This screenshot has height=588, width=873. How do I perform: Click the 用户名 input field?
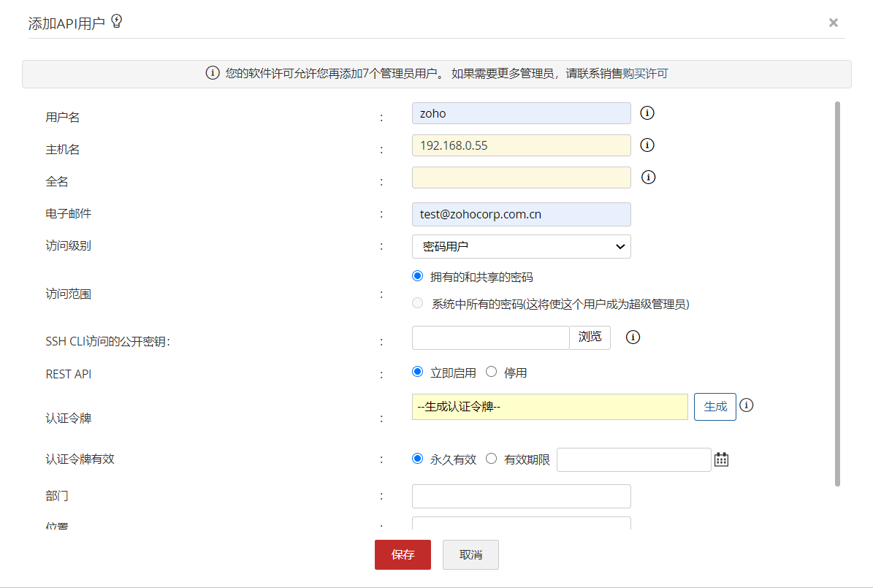coord(521,113)
